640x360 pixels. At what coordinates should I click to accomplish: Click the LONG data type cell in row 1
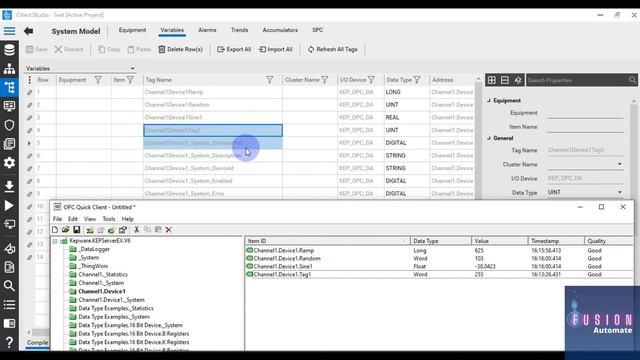pos(406,92)
